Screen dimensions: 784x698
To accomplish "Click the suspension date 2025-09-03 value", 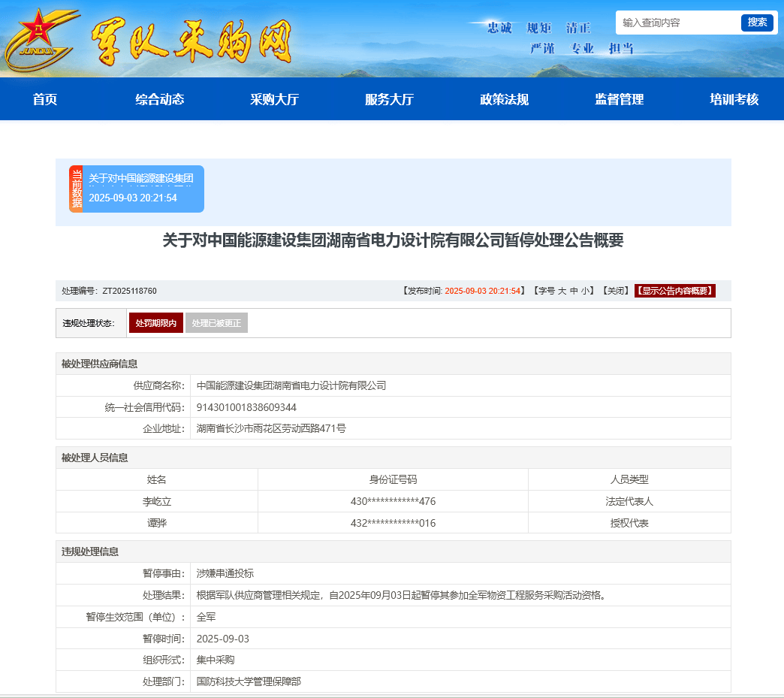I will pyautogui.click(x=222, y=639).
